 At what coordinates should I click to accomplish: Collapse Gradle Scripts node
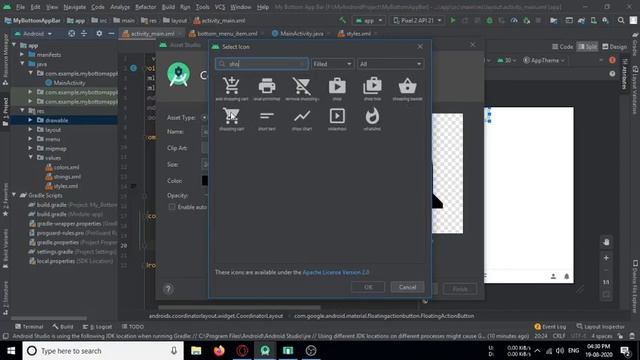point(14,195)
